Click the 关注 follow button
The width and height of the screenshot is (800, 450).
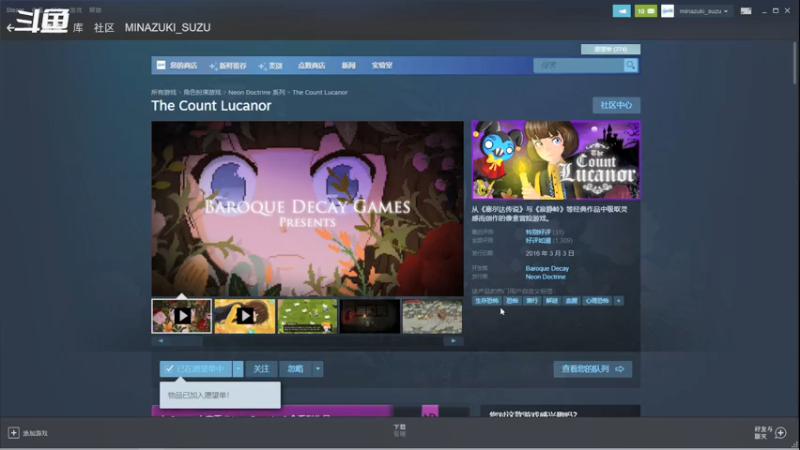click(261, 369)
